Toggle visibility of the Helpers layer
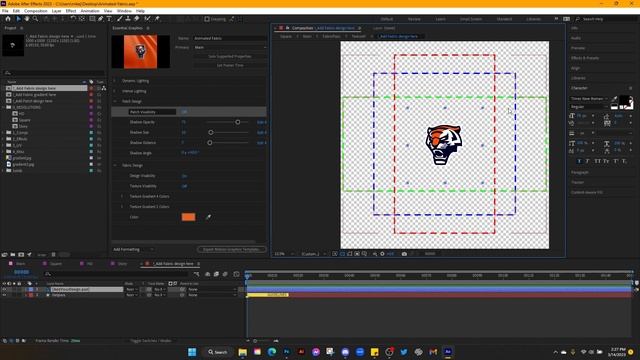Viewport: 640px width, 360px height. coord(4,295)
